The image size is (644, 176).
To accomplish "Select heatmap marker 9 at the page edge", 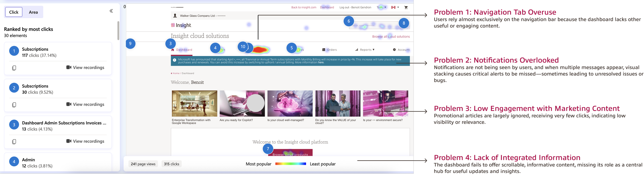I will [130, 44].
